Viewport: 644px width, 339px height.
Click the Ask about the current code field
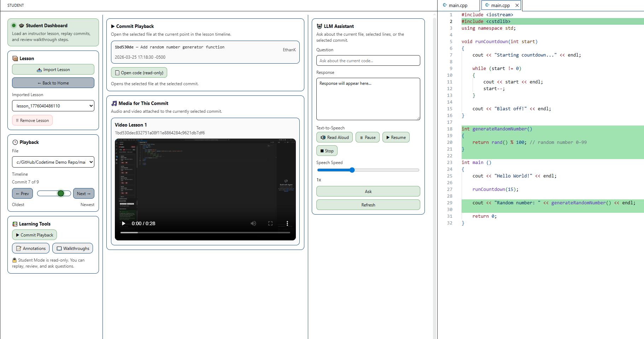click(x=368, y=60)
